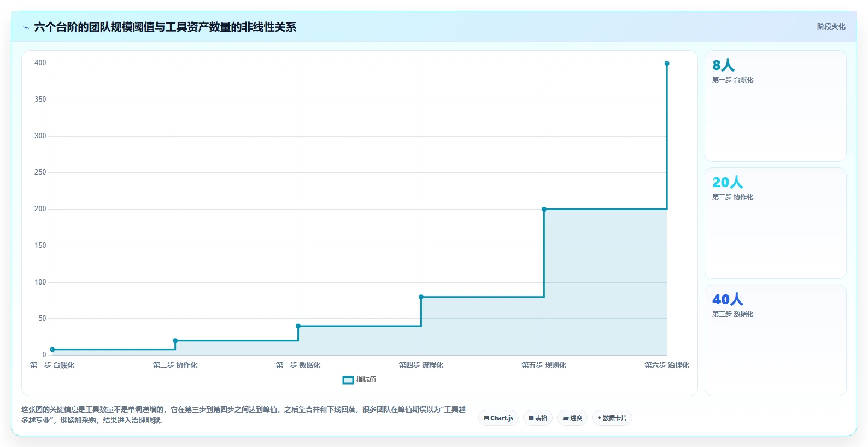Click the 8人 stat card
868x447 pixels.
pyautogui.click(x=775, y=106)
